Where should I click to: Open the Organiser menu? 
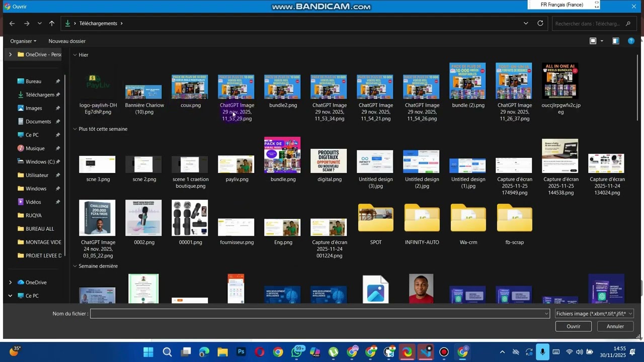point(23,41)
